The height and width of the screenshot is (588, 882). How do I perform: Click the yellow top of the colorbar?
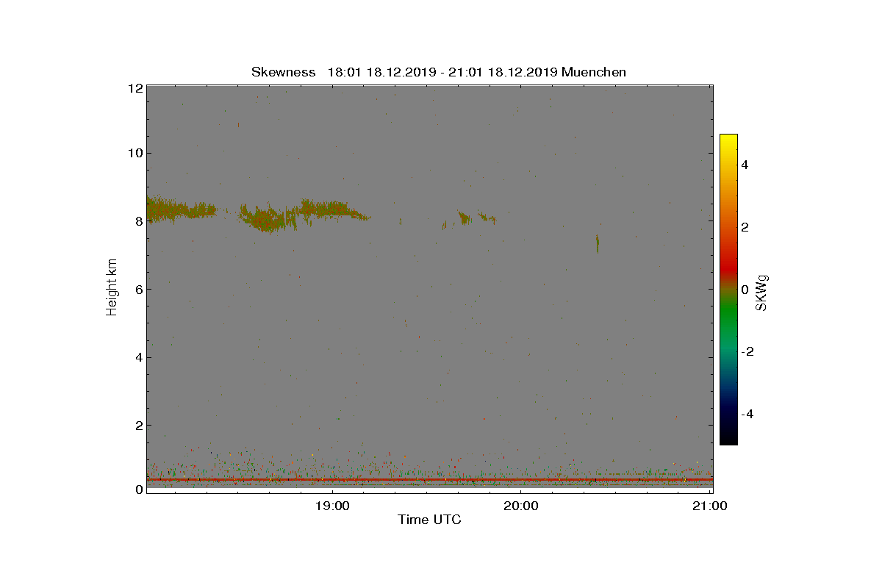728,140
